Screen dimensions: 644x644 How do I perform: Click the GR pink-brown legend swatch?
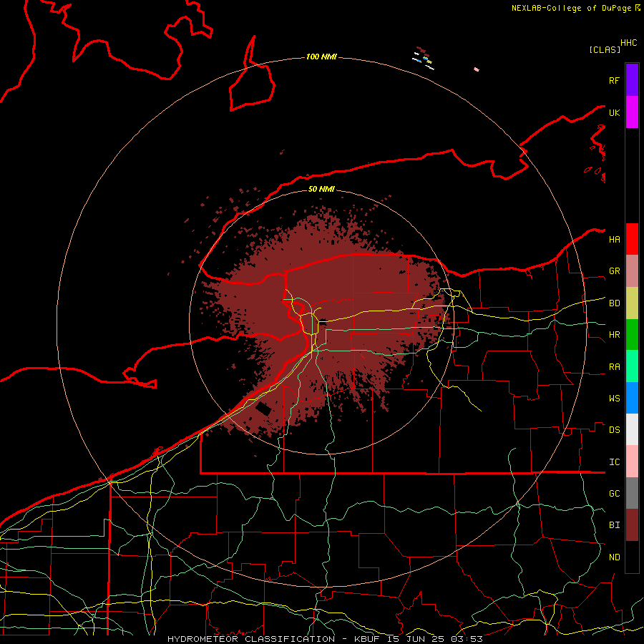632,271
